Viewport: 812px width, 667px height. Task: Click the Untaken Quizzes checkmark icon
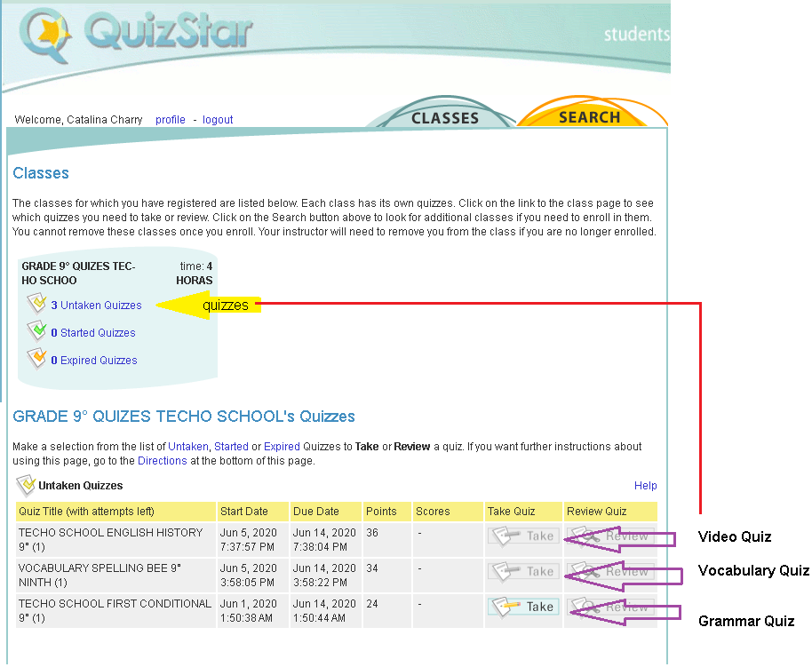(36, 304)
